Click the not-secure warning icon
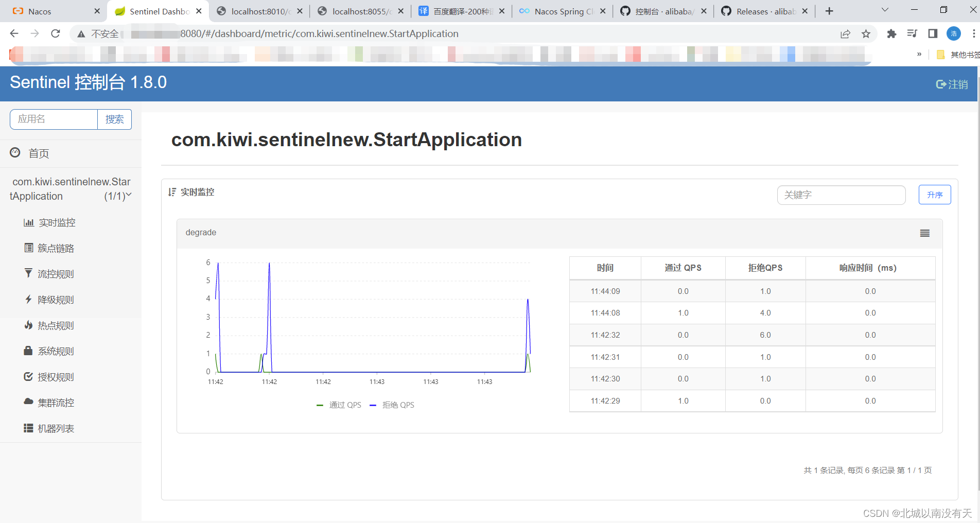 coord(81,34)
